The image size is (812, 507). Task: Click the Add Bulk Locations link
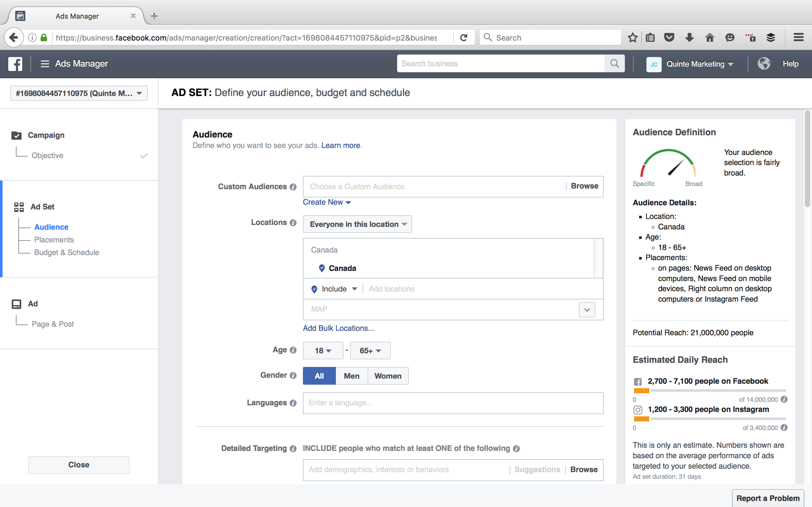coord(338,328)
